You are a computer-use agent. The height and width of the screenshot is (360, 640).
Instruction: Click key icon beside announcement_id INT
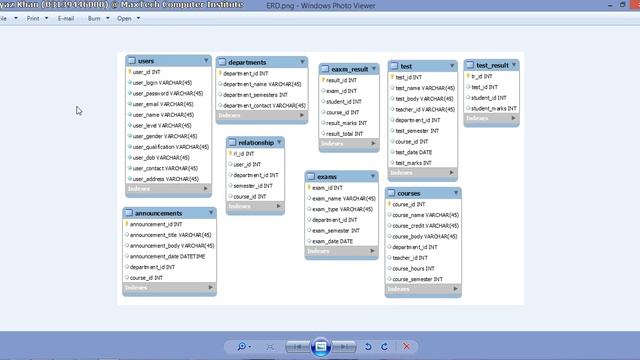pyautogui.click(x=127, y=224)
